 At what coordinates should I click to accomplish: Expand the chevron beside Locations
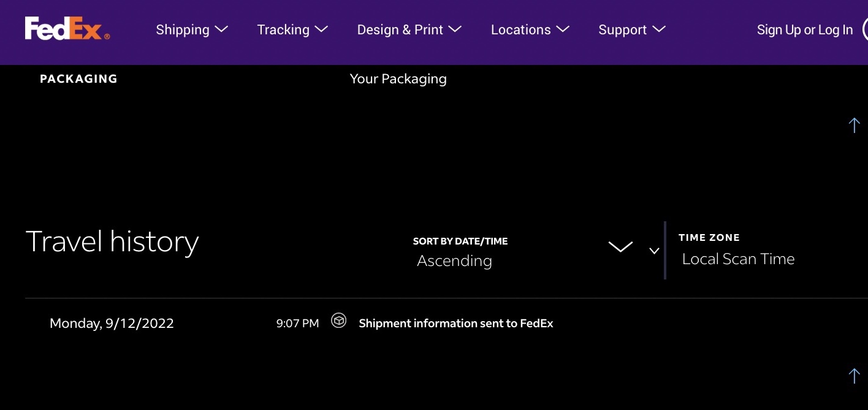562,29
